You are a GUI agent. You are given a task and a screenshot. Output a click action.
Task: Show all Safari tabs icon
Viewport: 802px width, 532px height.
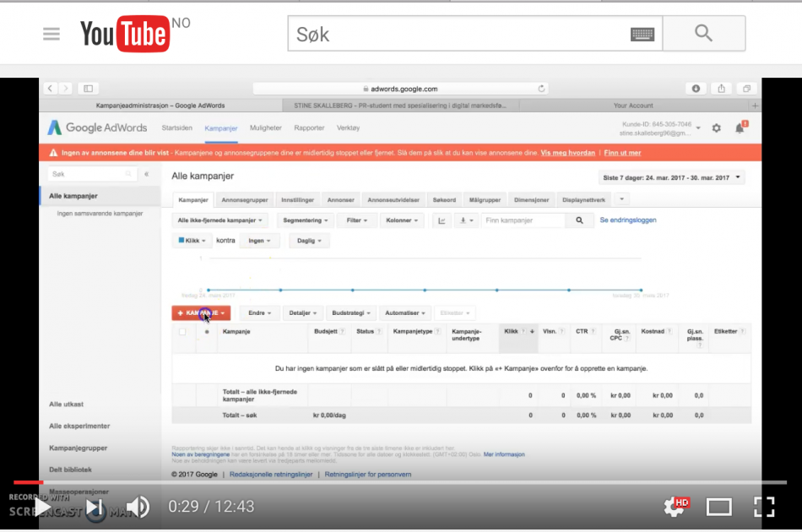[747, 89]
